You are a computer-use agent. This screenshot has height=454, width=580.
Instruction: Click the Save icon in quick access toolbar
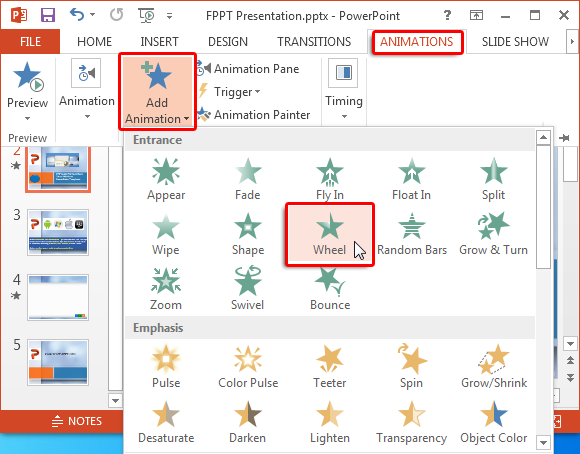[48, 15]
